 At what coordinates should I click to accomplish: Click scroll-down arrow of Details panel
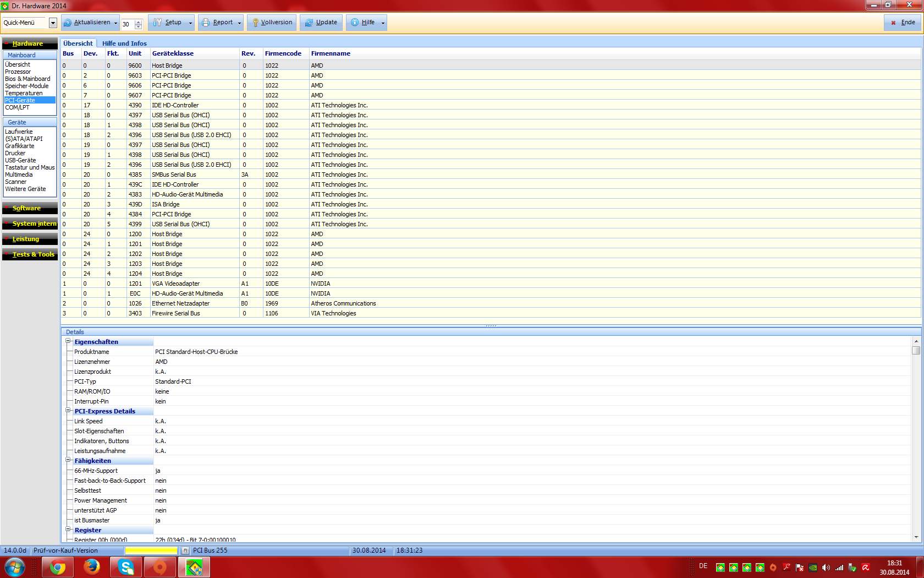[916, 537]
